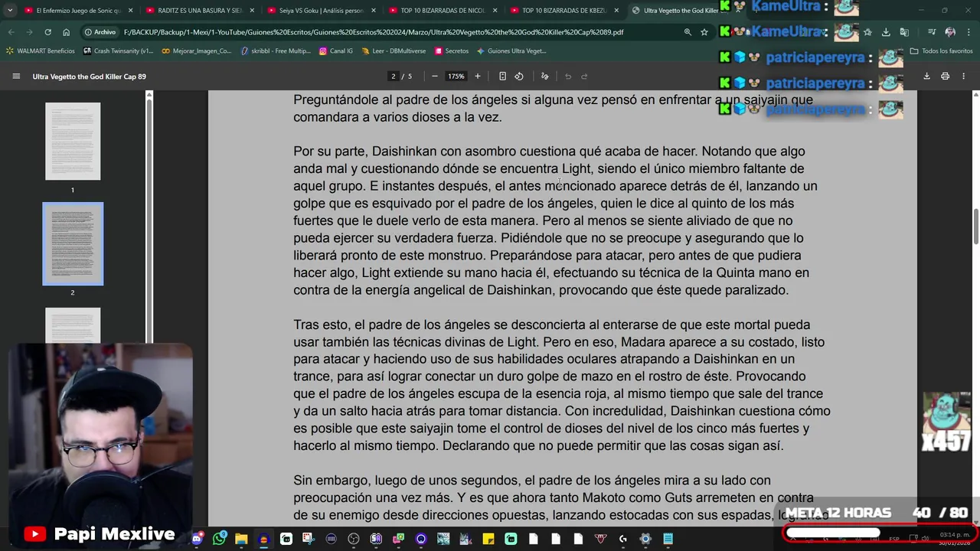Click the fit to page icon
Image resolution: width=980 pixels, height=551 pixels.
click(x=502, y=77)
